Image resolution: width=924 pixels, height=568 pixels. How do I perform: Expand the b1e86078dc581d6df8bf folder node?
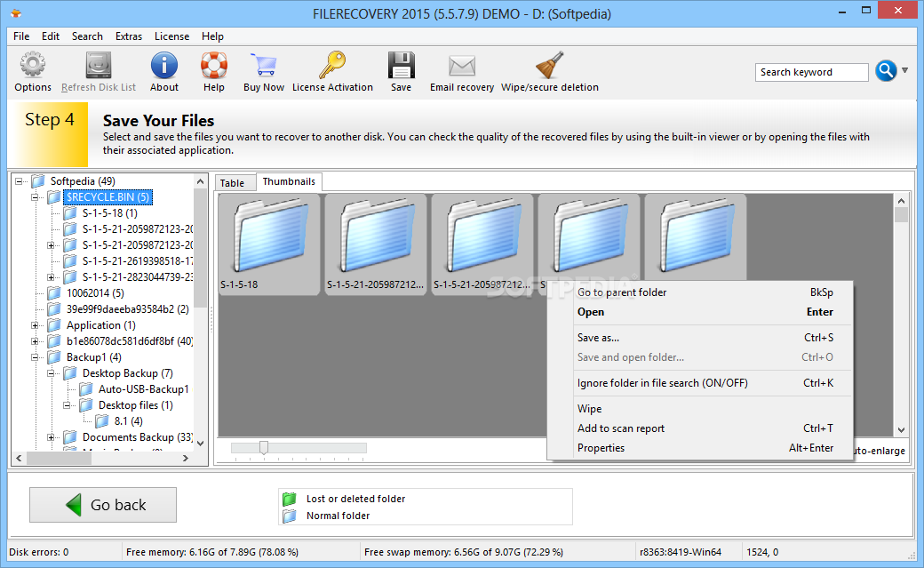(35, 341)
